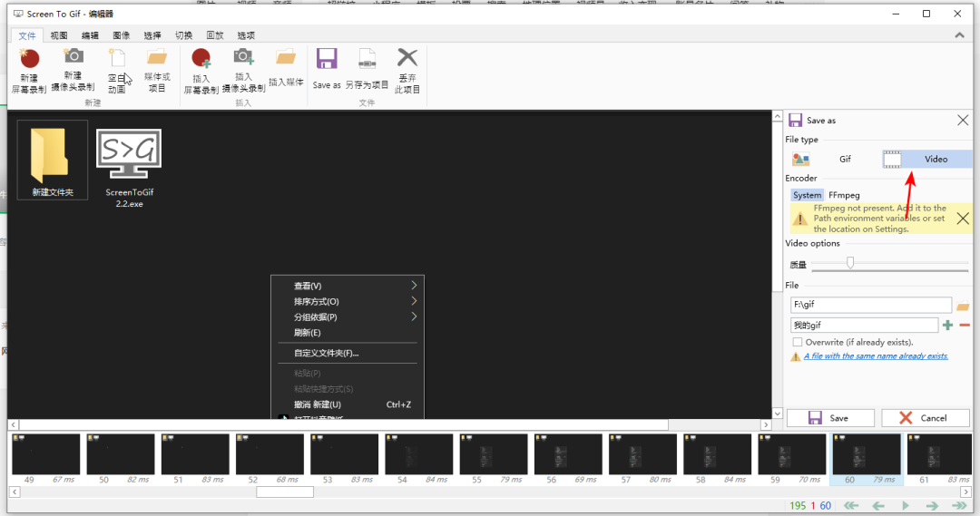Open the 选项 ribbon tab
This screenshot has width=980, height=516.
pyautogui.click(x=246, y=35)
